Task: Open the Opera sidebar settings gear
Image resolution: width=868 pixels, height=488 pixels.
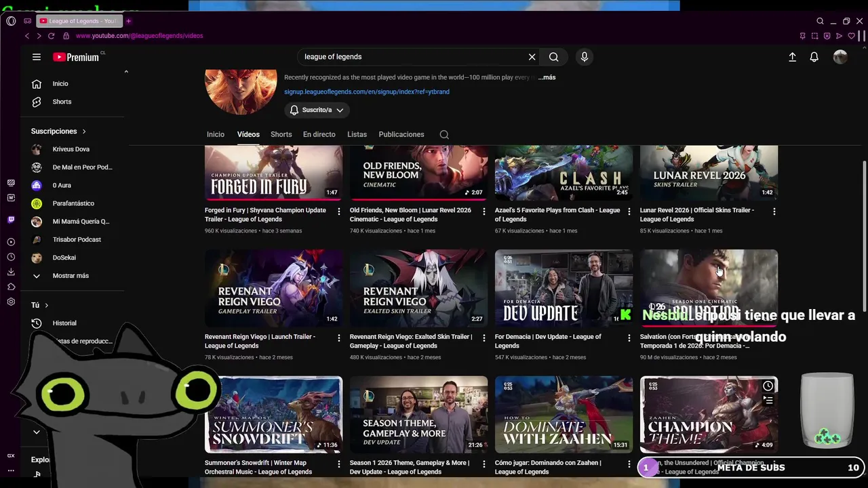Action: coord(11,302)
